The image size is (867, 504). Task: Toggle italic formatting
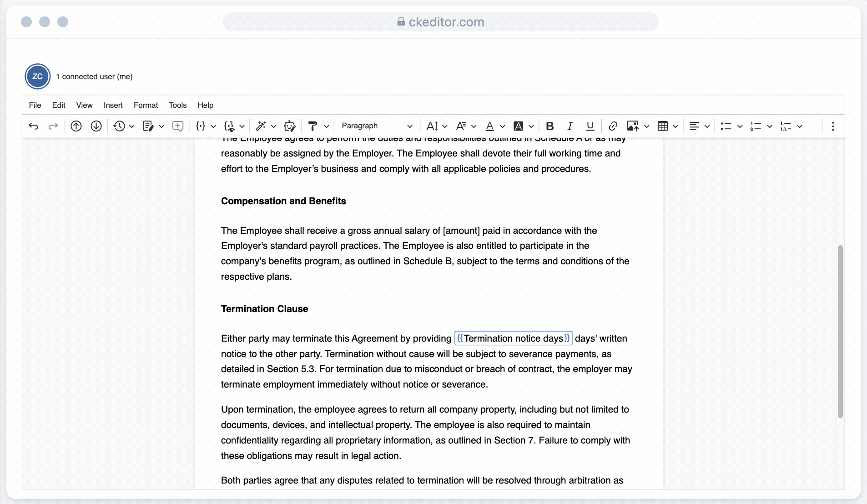[x=570, y=126]
